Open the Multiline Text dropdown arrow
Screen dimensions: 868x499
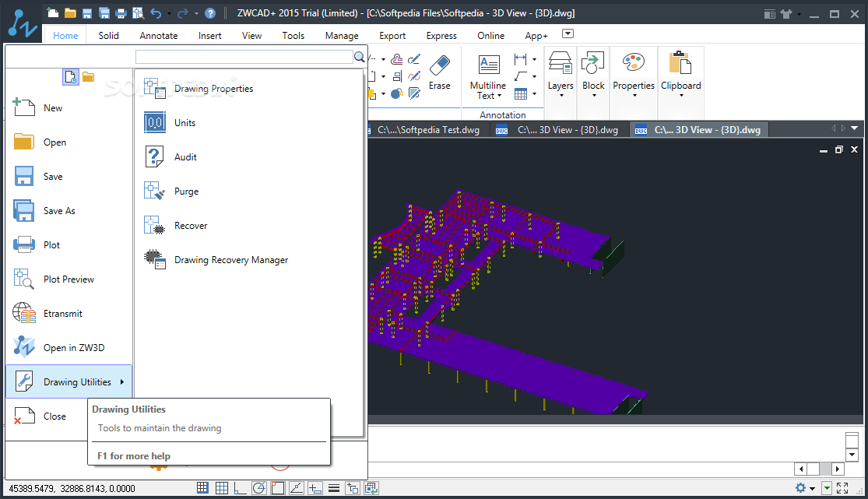pos(499,96)
